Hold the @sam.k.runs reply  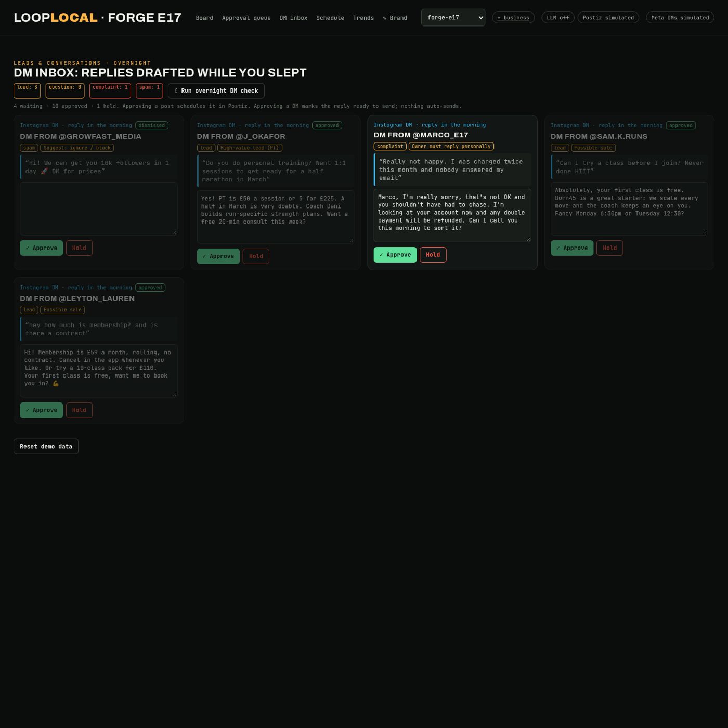[x=609, y=248]
